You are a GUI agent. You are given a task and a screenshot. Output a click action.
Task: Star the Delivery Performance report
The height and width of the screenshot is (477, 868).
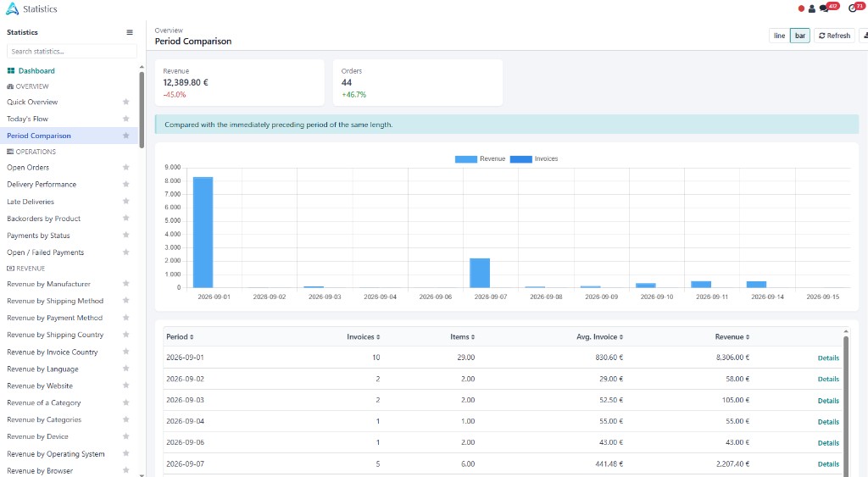[x=125, y=184]
